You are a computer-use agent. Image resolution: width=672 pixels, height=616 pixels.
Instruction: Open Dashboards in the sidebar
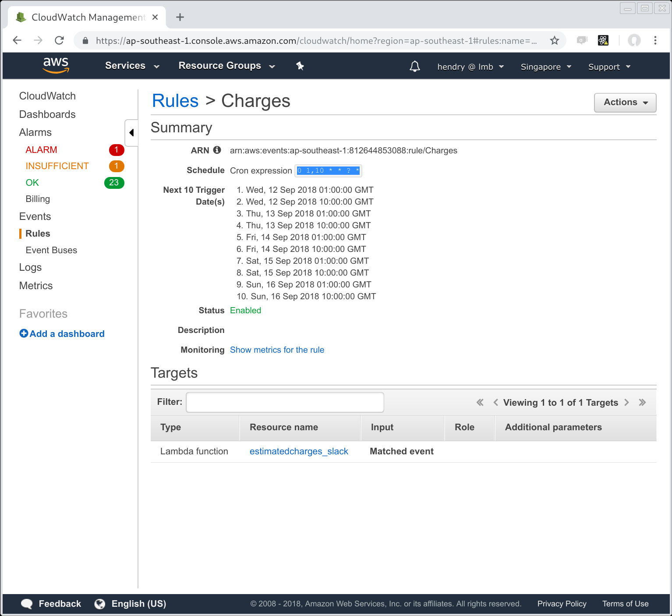click(x=47, y=114)
